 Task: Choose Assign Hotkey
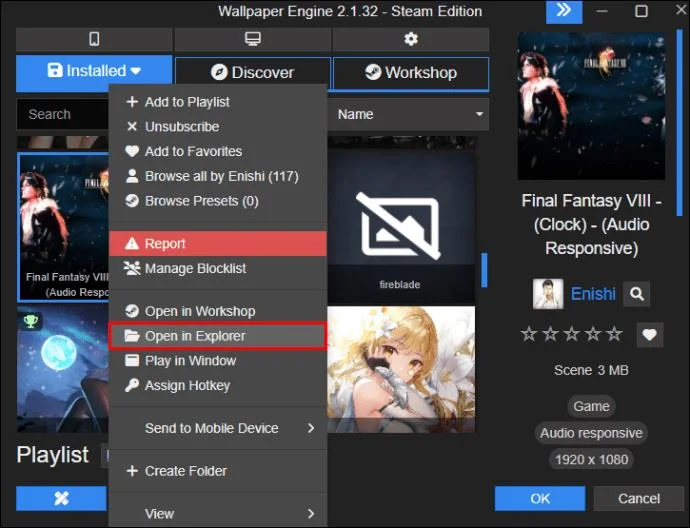[218, 385]
